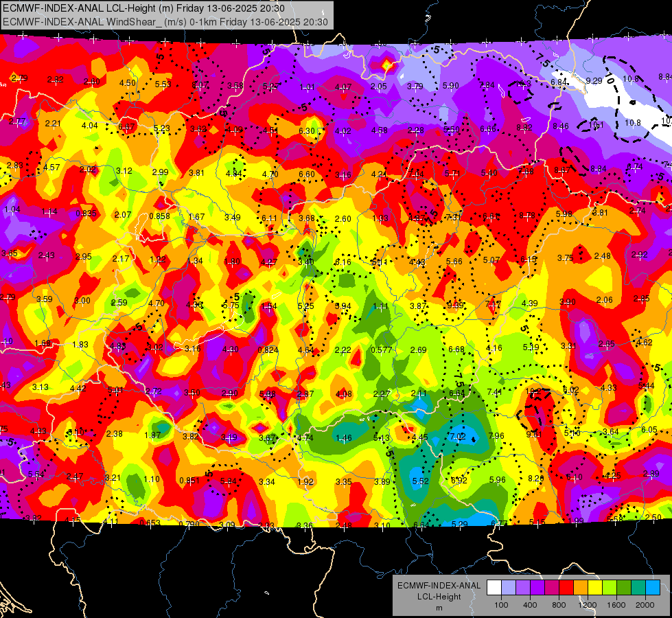Click the LCL-Height title line at the top
The width and height of the screenshot is (672, 618).
[143, 8]
